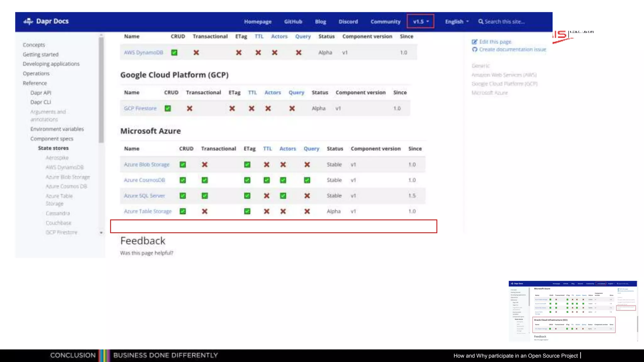The image size is (644, 362).
Task: Click the sidebar scrollbar handle
Action: point(101,90)
